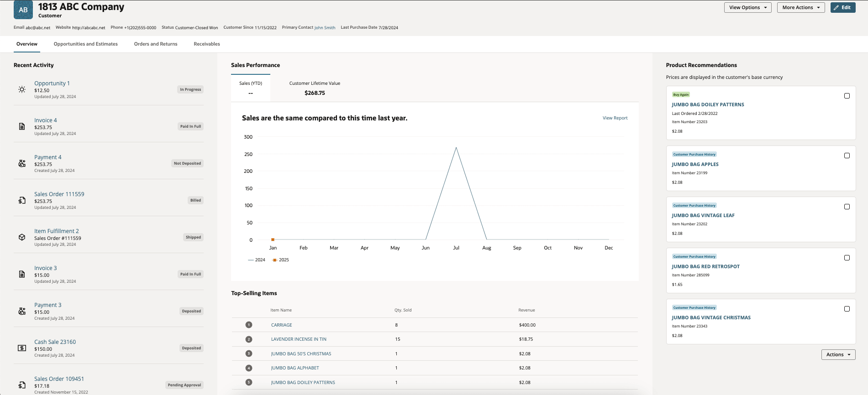Viewport: 868px width, 395px height.
Task: Open the Invoice 3 link
Action: [46, 268]
